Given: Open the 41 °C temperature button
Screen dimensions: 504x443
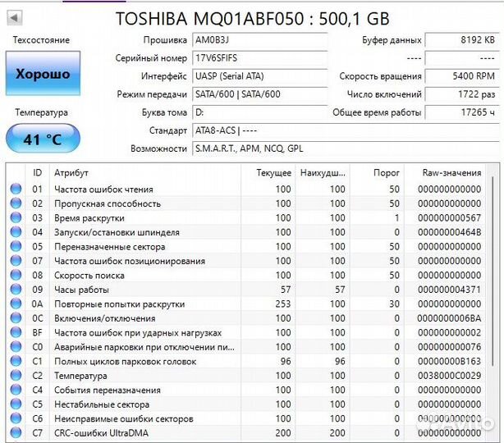Looking at the screenshot, I should click(43, 139).
